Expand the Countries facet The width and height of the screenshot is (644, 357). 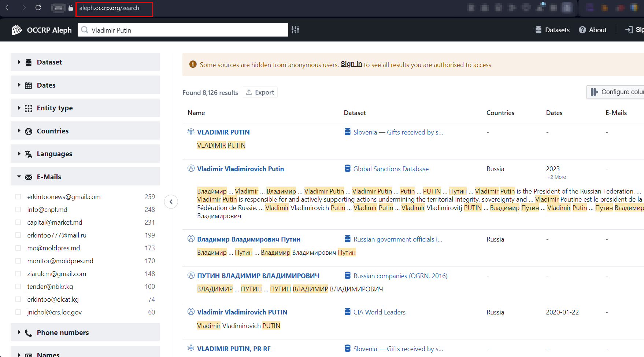click(x=85, y=131)
